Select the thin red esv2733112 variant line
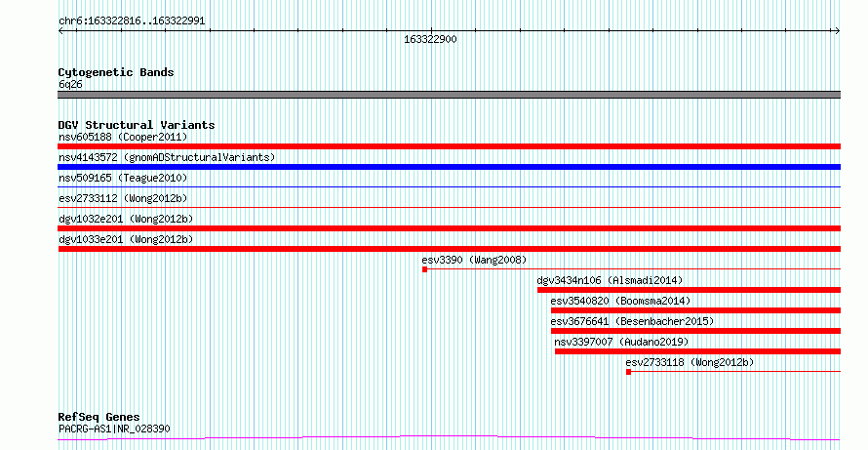 coord(450,208)
